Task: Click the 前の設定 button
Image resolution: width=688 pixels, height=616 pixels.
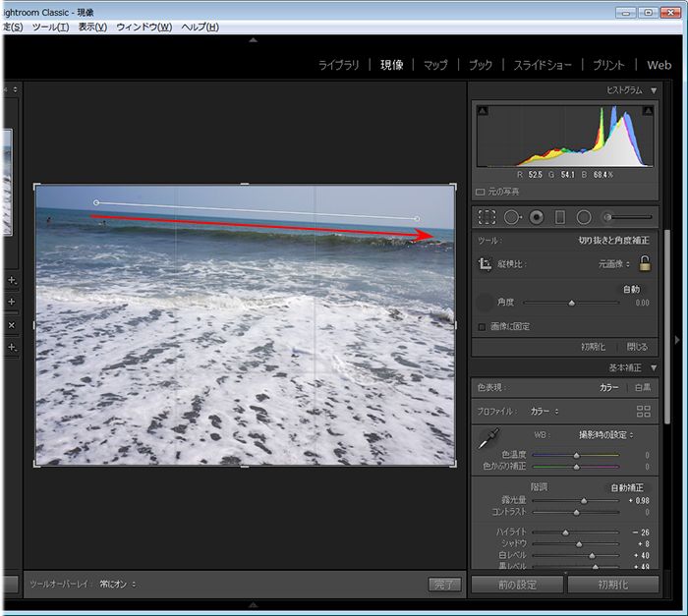Action: tap(517, 585)
